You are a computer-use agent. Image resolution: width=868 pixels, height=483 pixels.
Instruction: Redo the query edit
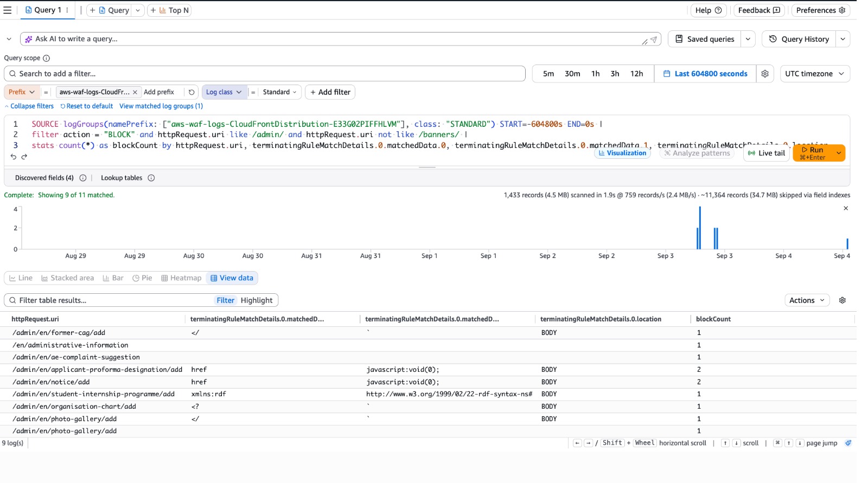pyautogui.click(x=24, y=157)
